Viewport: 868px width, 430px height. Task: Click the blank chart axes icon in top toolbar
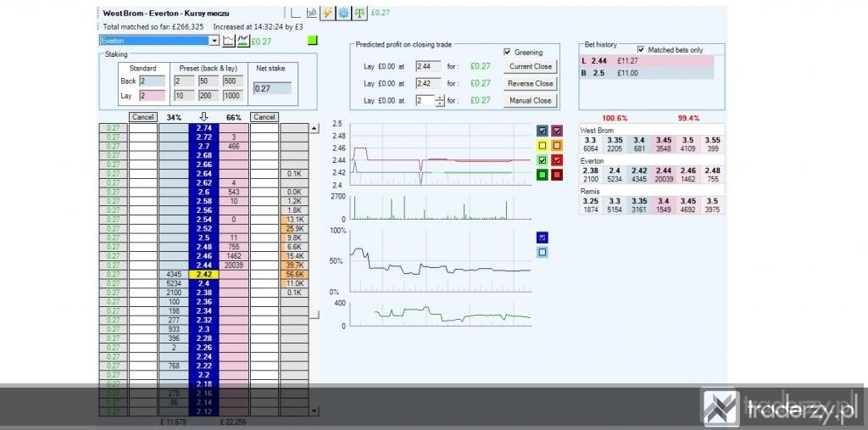click(x=296, y=13)
